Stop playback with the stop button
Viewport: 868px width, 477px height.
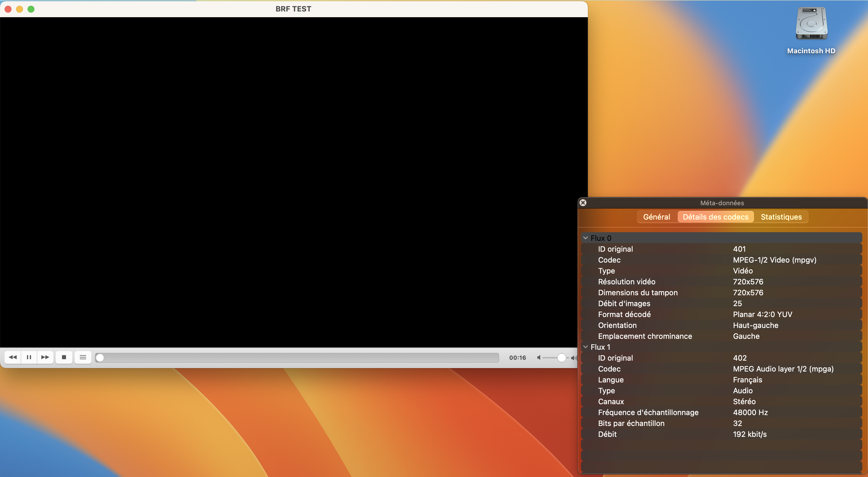64,357
